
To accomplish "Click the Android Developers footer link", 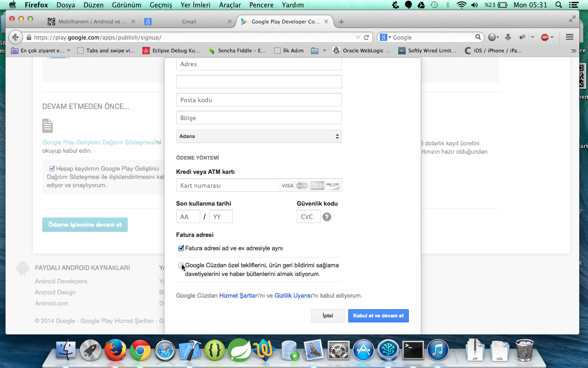I will [x=61, y=281].
